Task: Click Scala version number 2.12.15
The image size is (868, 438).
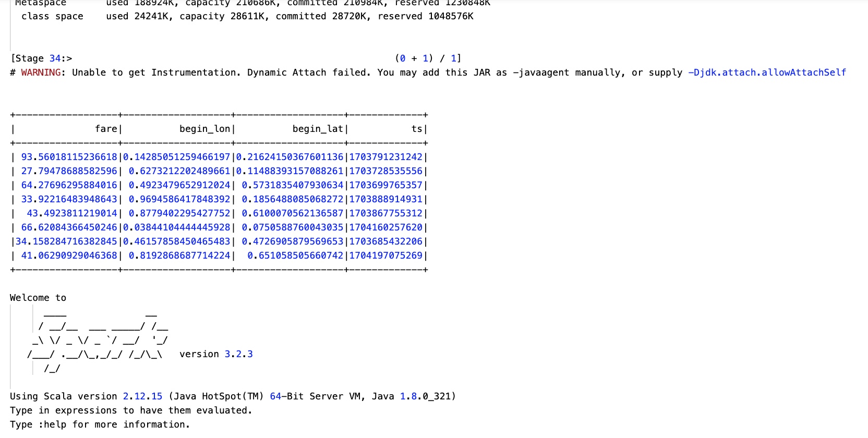Action: (142, 396)
